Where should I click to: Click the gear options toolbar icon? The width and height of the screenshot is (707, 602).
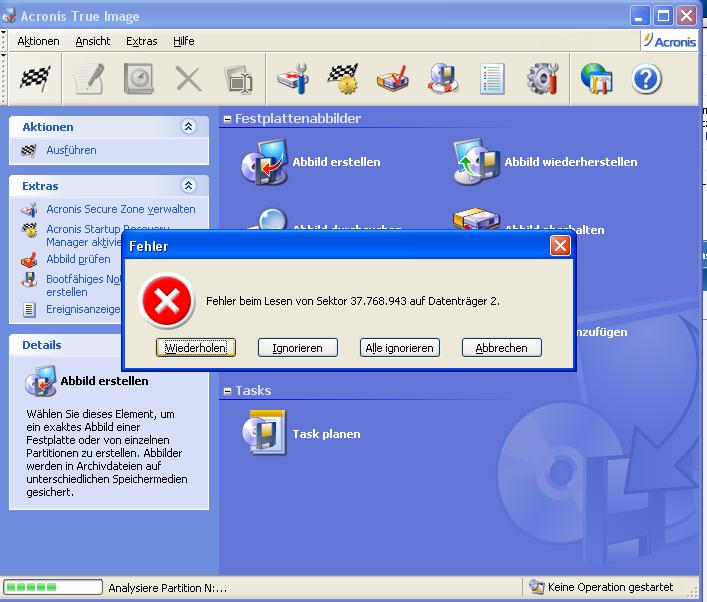(542, 79)
